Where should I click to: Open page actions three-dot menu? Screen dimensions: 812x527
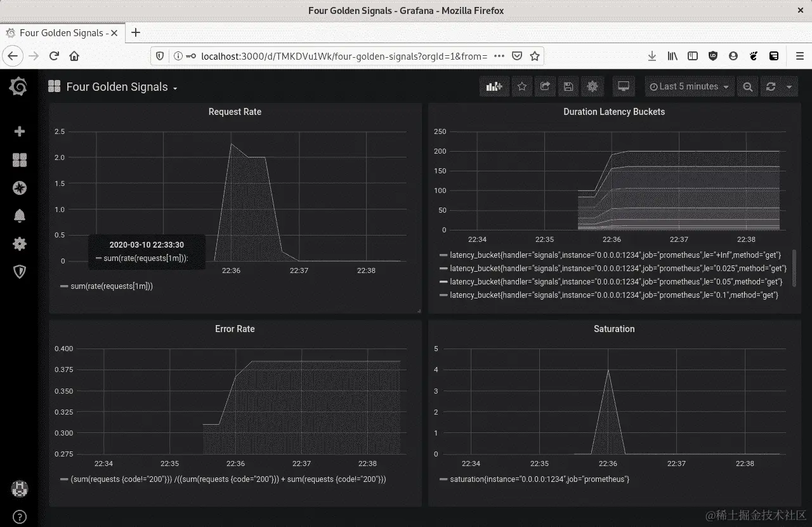[x=499, y=56]
